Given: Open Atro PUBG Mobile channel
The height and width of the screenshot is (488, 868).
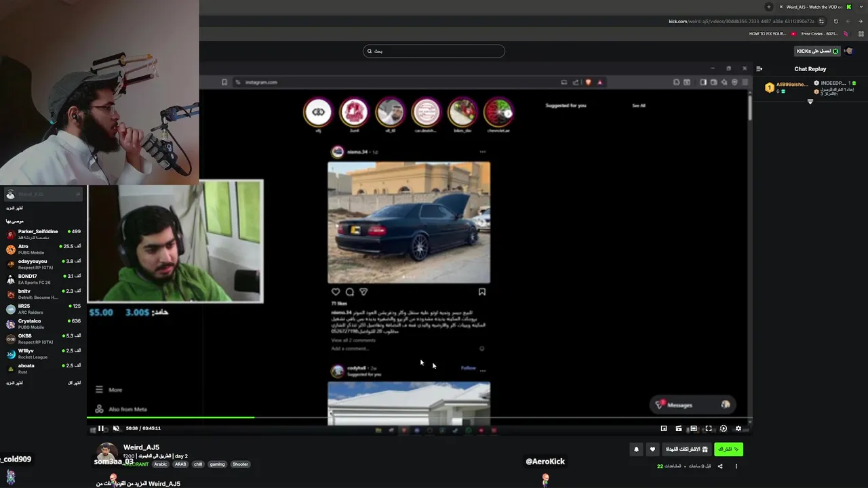Looking at the screenshot, I should pyautogui.click(x=43, y=249).
